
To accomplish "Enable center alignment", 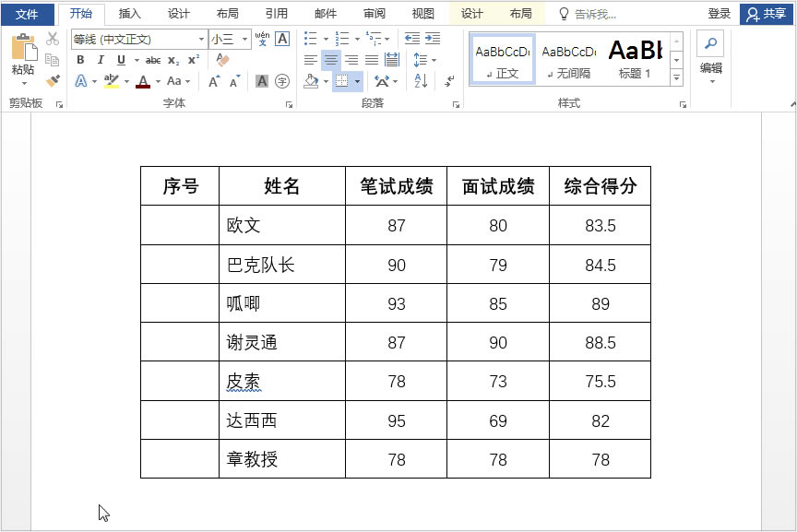I will (330, 58).
